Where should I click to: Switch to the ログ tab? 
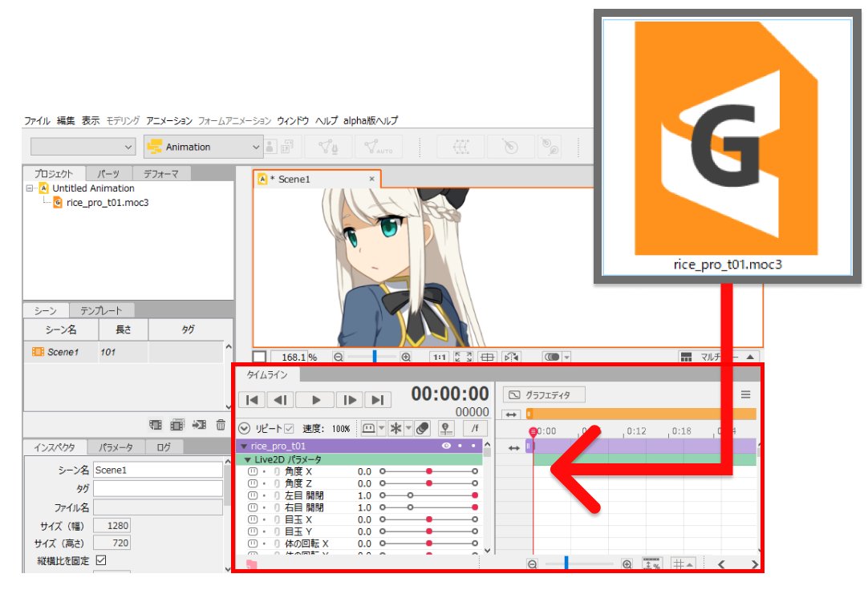[x=164, y=447]
